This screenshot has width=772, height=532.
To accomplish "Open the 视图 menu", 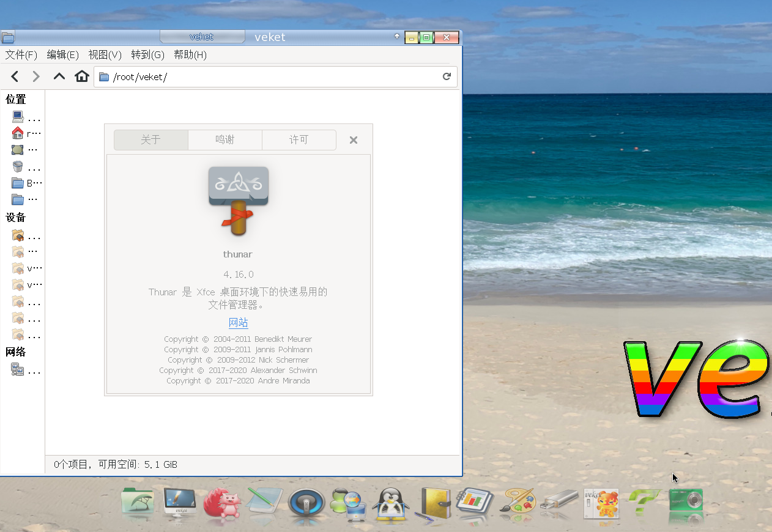I will point(104,54).
